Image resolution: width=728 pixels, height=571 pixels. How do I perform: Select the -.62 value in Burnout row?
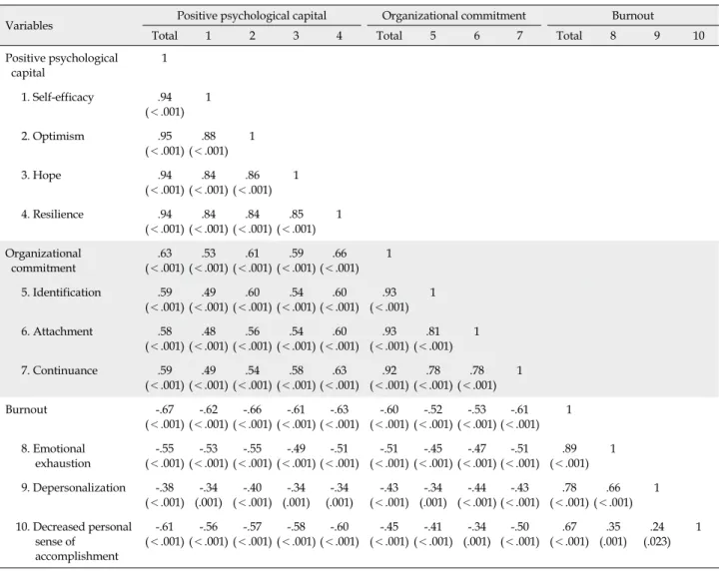(209, 409)
